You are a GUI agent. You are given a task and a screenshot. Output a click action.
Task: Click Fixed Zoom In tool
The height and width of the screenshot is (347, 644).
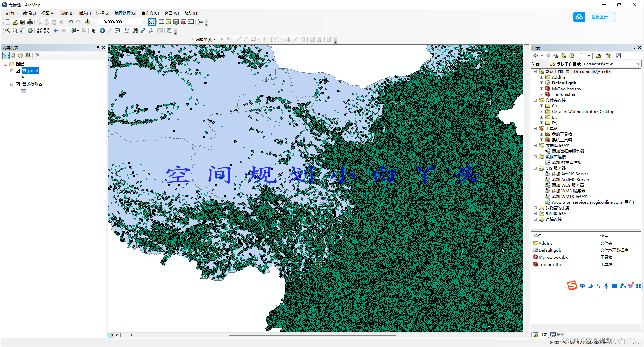(x=39, y=31)
